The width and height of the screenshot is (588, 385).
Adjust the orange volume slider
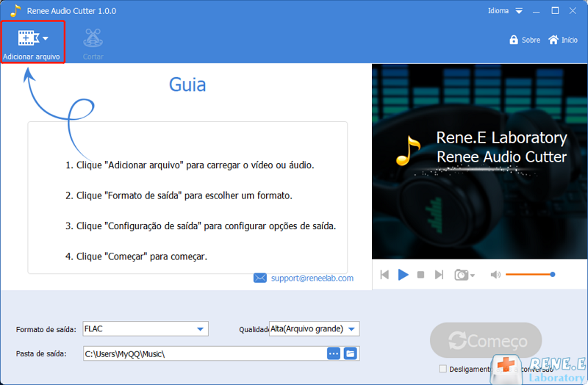click(530, 274)
